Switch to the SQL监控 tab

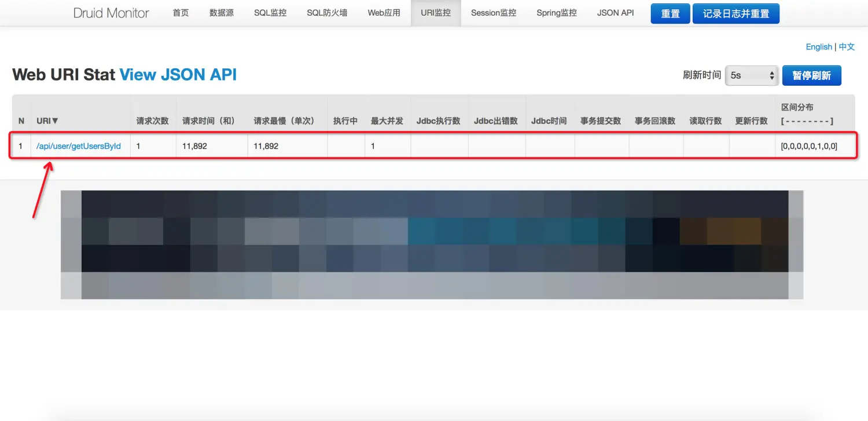click(270, 13)
